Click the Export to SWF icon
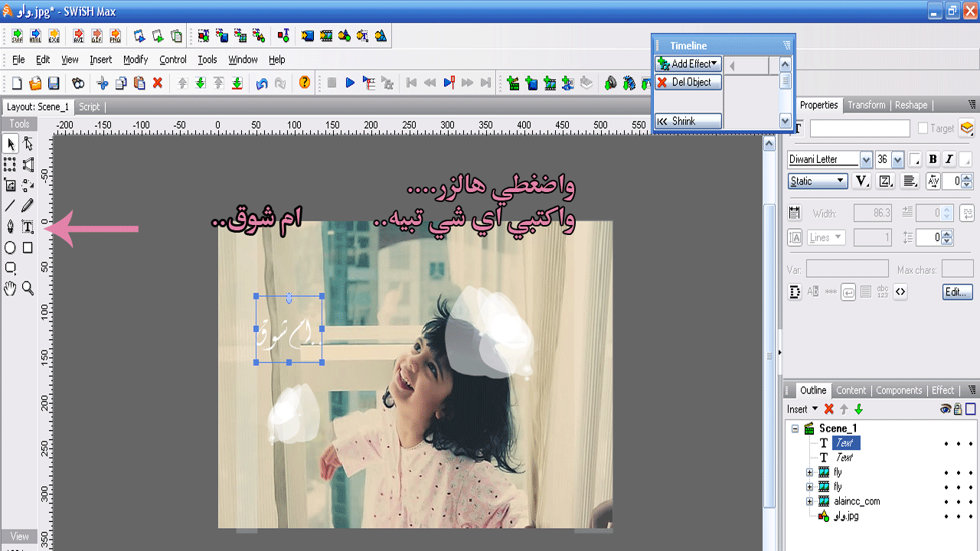Viewport: 980px width, 551px height. coord(17,36)
